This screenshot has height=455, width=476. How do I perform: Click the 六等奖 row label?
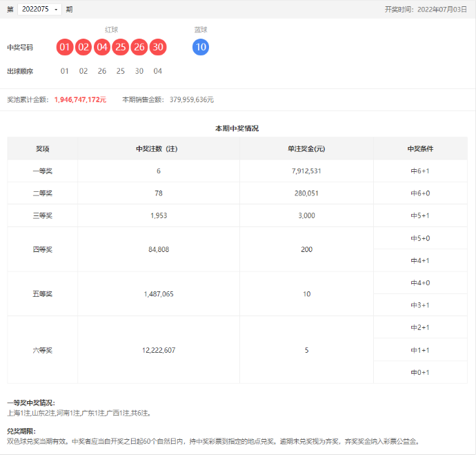point(43,350)
